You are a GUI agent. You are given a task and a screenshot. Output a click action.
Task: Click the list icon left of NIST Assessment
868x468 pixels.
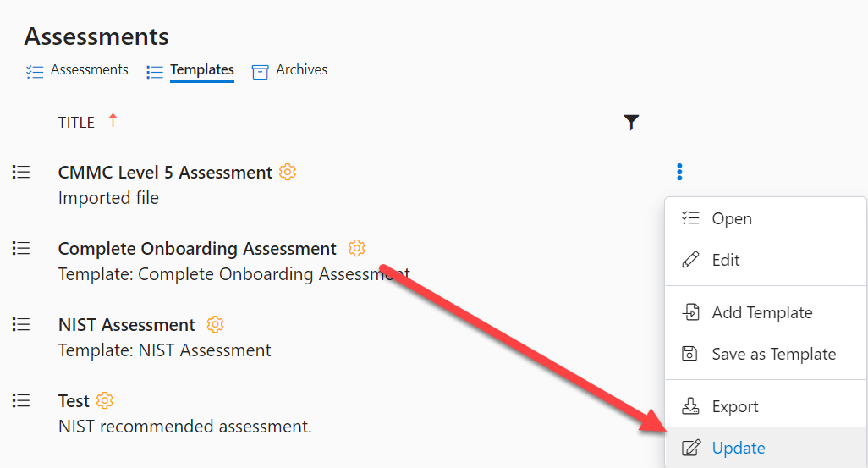click(x=21, y=324)
